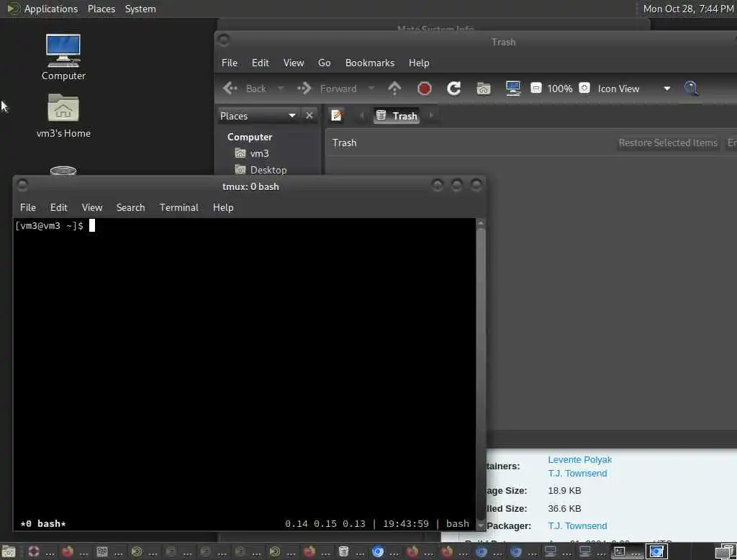
Task: Click the workspace switcher in bottom-right
Action: [x=725, y=551]
